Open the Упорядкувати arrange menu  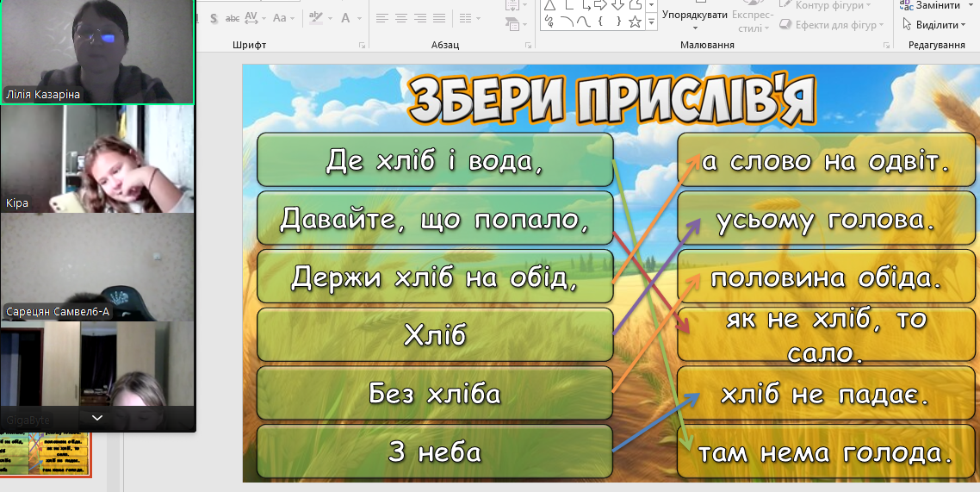(x=694, y=17)
